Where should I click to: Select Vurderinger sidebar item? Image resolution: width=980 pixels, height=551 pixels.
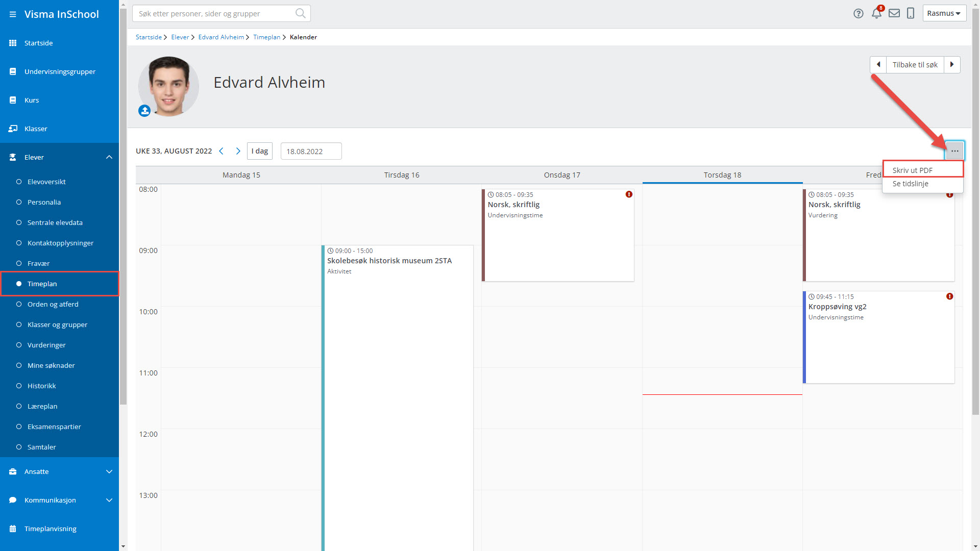point(46,345)
